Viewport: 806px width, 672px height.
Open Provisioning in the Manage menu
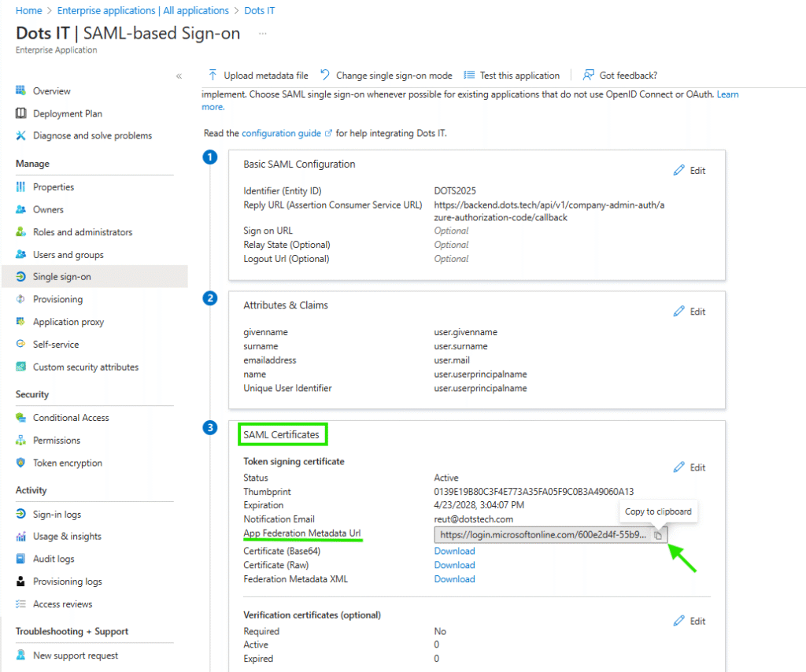[x=57, y=300]
